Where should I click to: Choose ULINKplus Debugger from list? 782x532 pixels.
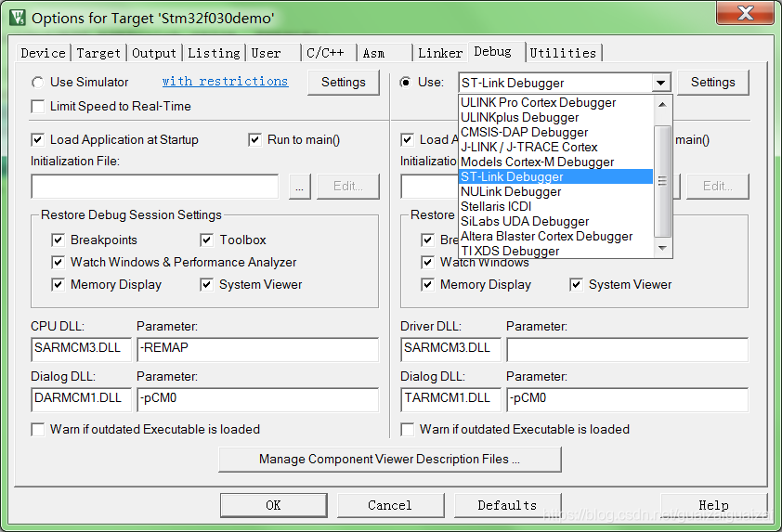click(555, 118)
